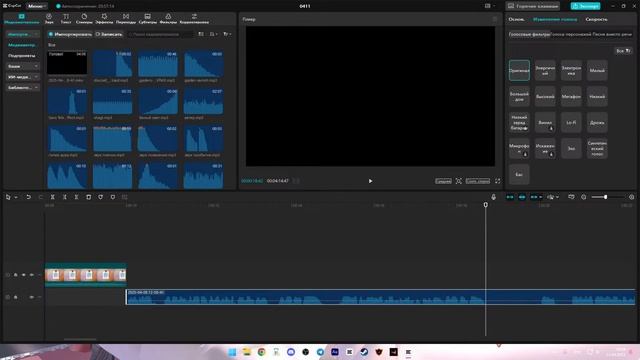Click the Windows Start button
This screenshot has height=360, width=640.
(x=232, y=352)
